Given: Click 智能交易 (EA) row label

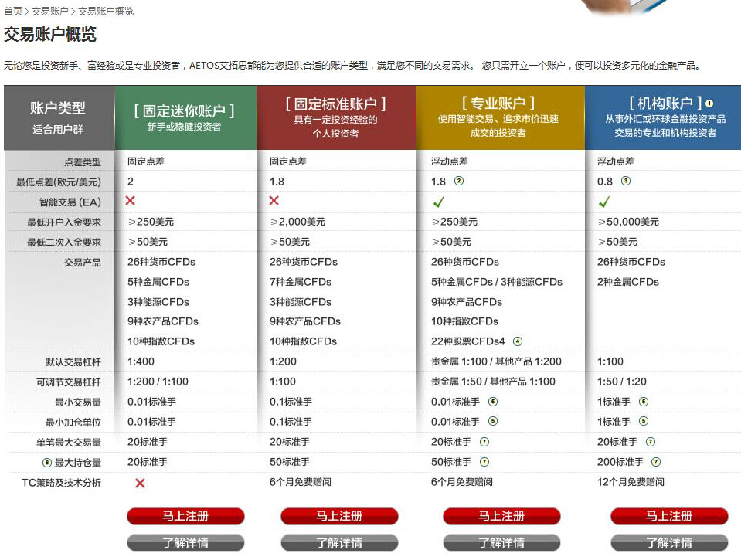Looking at the screenshot, I should point(70,202).
